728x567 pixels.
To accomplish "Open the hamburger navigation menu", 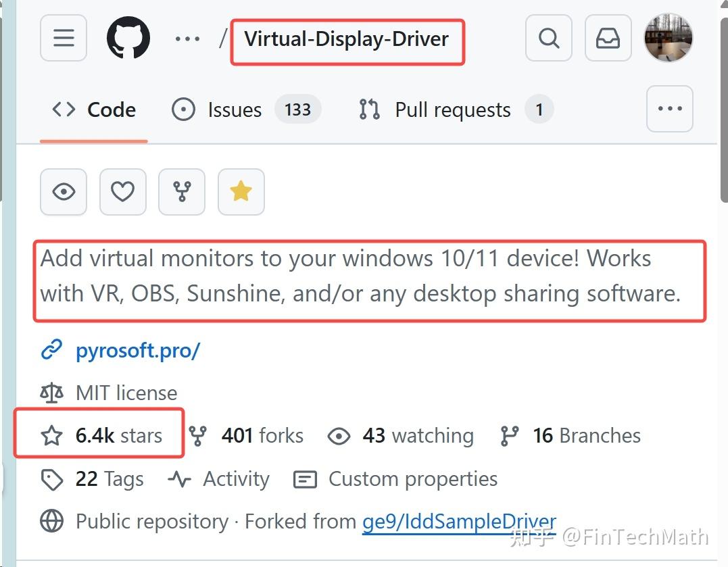I will pyautogui.click(x=64, y=38).
